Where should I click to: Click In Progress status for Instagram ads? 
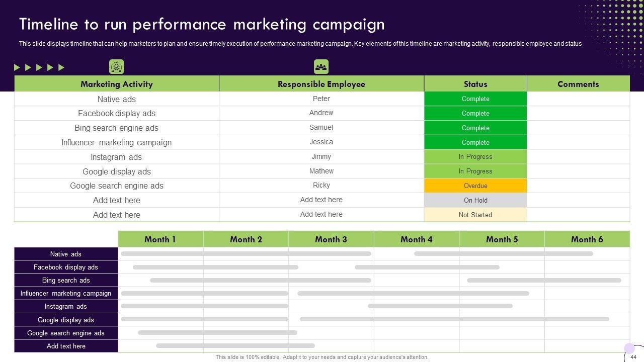(475, 157)
